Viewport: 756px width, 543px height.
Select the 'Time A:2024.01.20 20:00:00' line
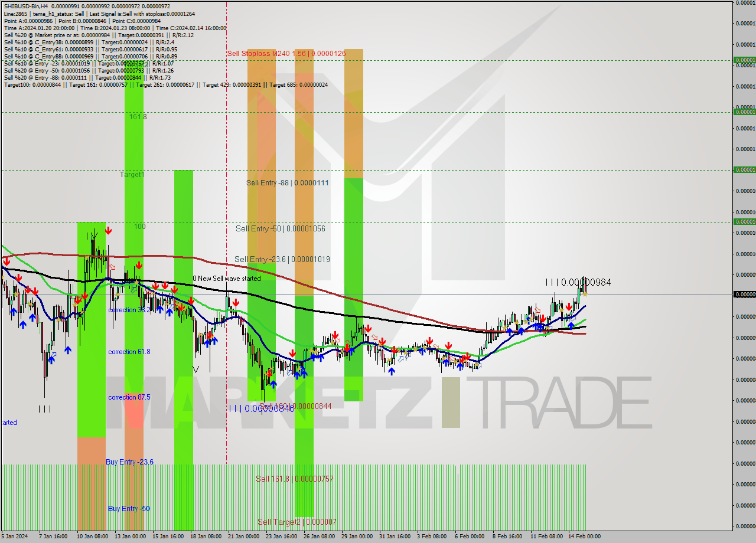click(115, 28)
